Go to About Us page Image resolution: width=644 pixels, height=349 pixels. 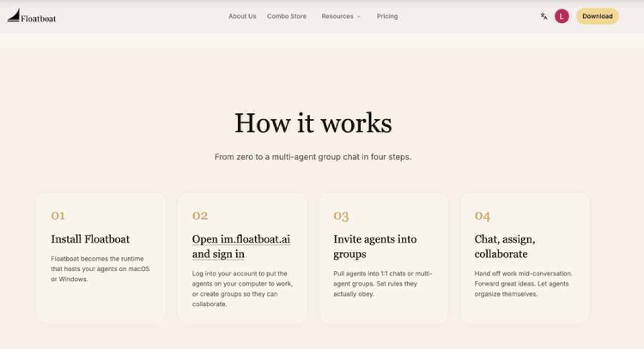click(242, 17)
